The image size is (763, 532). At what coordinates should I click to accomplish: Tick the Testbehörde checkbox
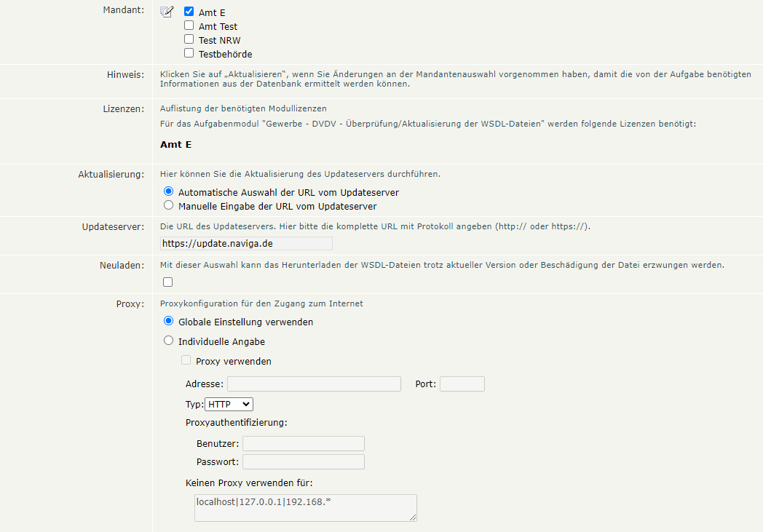click(x=189, y=53)
